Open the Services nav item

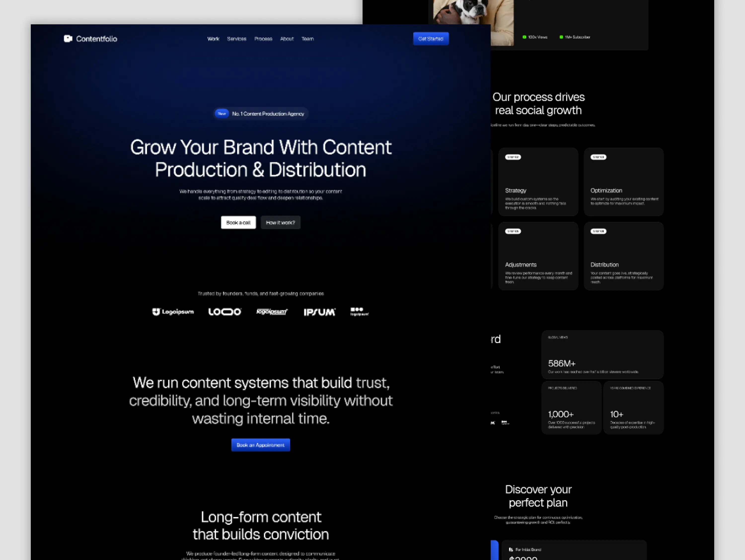click(x=236, y=39)
